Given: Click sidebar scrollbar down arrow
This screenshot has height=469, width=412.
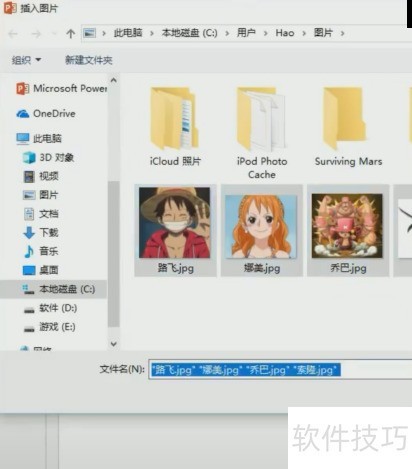Looking at the screenshot, I should (x=114, y=344).
